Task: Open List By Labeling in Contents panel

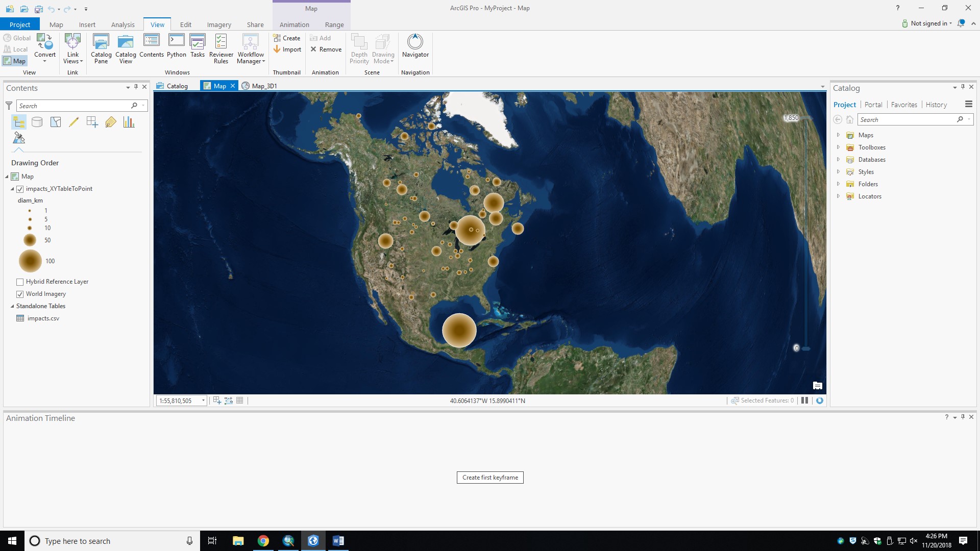Action: [x=111, y=122]
